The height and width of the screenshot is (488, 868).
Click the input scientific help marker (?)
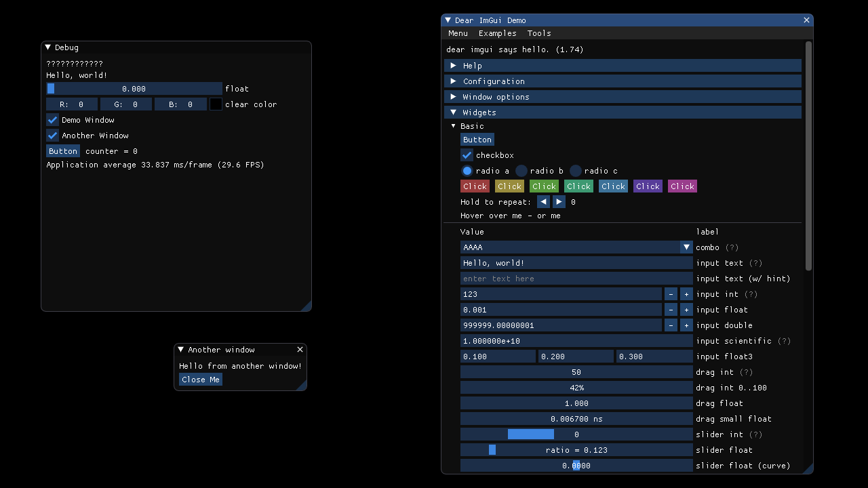pyautogui.click(x=784, y=341)
